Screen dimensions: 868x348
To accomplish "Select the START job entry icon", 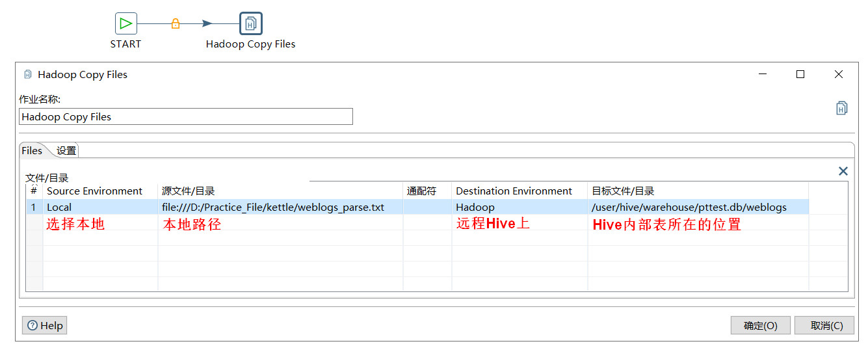I will (x=125, y=23).
